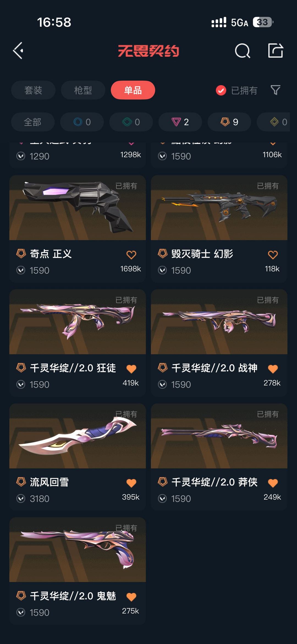Toggle heart on 毁灭骑士 幻影
This screenshot has width=297, height=644.
(273, 255)
